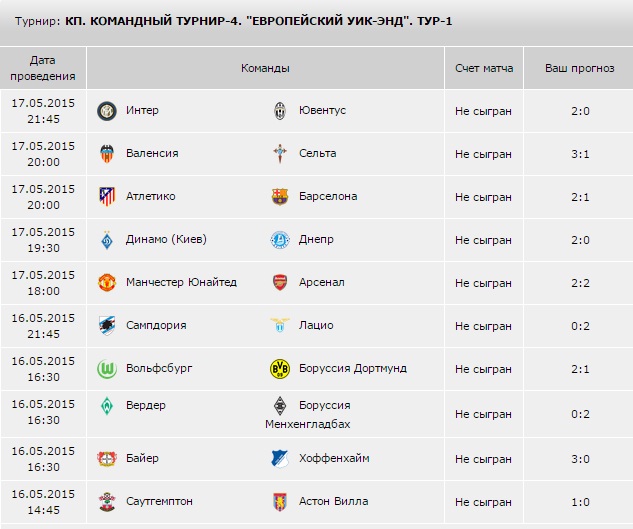Click the Hoffenheim blue crest icon

tap(280, 459)
